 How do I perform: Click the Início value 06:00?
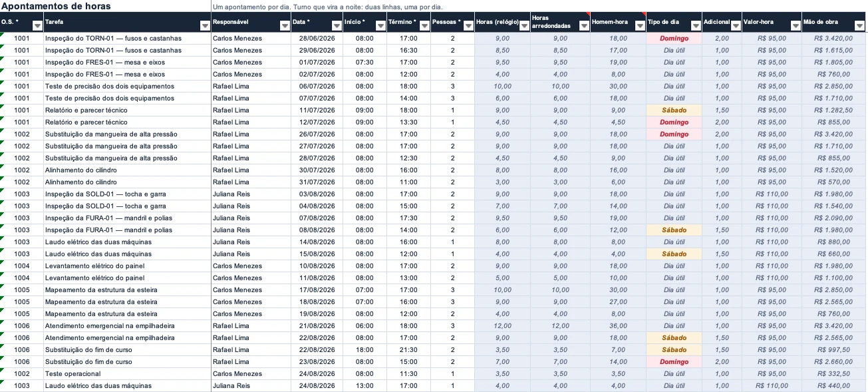point(364,326)
